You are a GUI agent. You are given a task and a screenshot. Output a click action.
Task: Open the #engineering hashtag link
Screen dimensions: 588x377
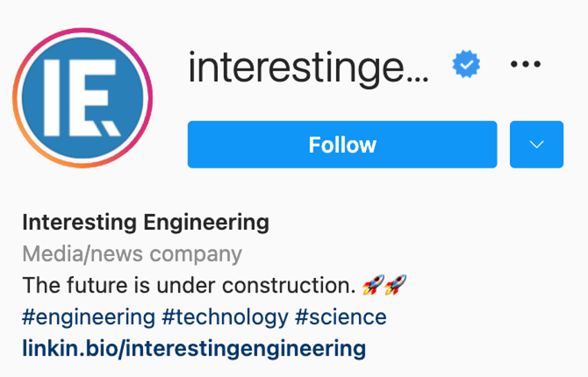click(89, 317)
